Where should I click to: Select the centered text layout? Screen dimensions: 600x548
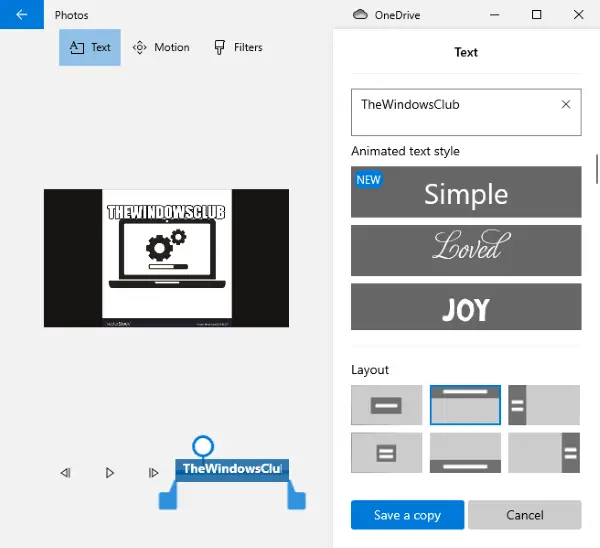(386, 405)
